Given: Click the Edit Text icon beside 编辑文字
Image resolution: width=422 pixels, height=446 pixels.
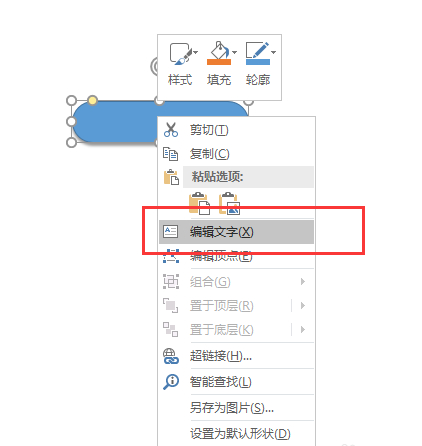Looking at the screenshot, I should coord(170,231).
